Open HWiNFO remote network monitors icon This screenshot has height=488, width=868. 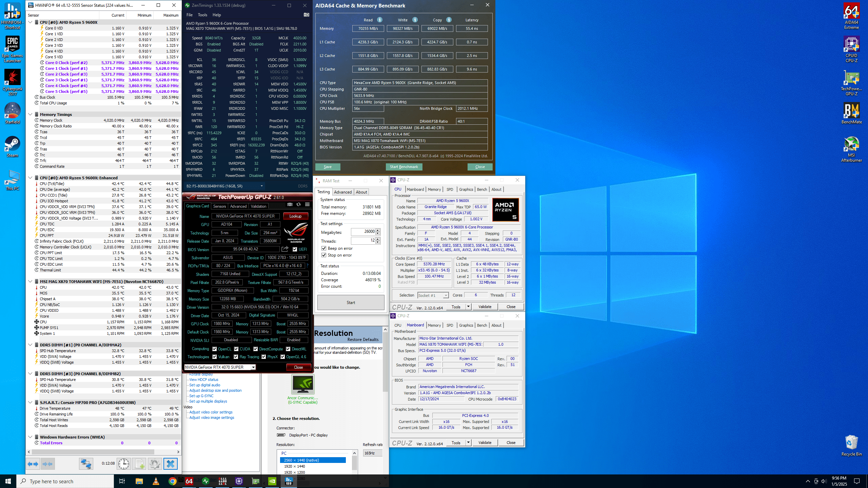(86, 464)
